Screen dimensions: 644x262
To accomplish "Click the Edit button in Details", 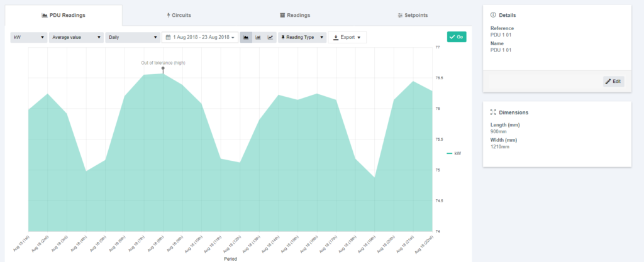I will tap(613, 81).
